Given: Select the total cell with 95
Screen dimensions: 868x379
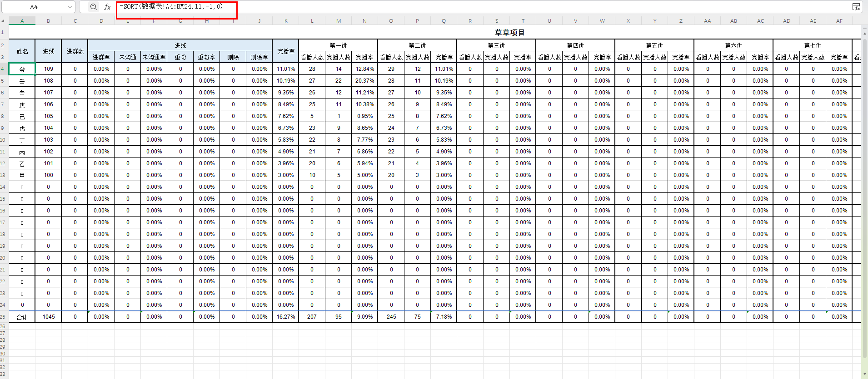Looking at the screenshot, I should (x=338, y=317).
